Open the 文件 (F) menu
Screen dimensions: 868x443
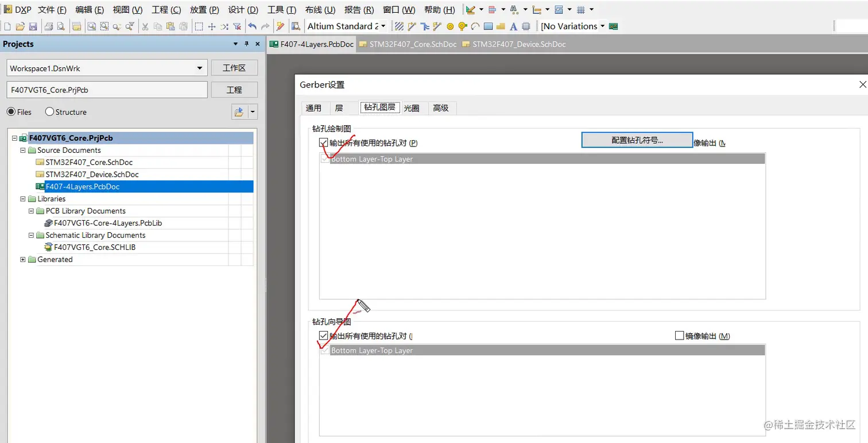tap(52, 10)
